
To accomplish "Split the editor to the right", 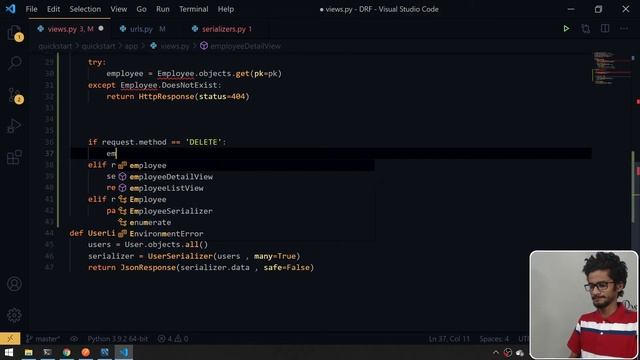I will pyautogui.click(x=605, y=29).
